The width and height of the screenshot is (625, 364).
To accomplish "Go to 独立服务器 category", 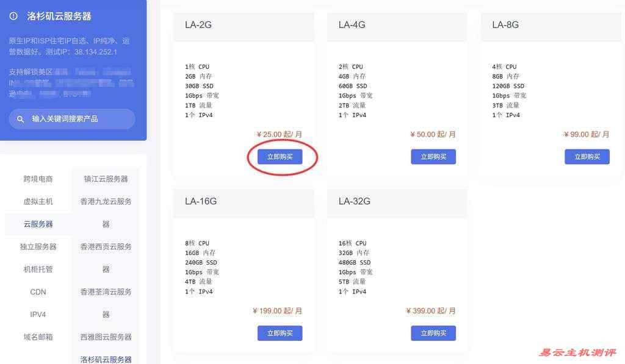I will (38, 247).
